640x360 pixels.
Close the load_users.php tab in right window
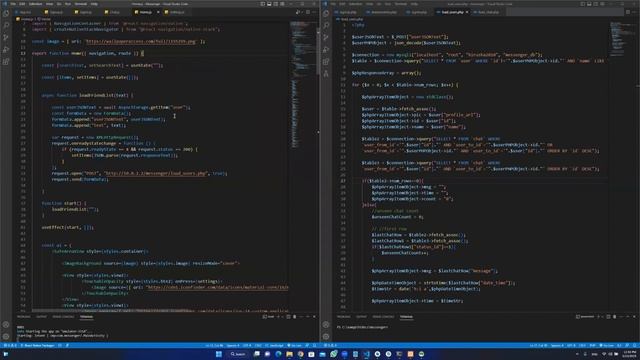(467, 12)
